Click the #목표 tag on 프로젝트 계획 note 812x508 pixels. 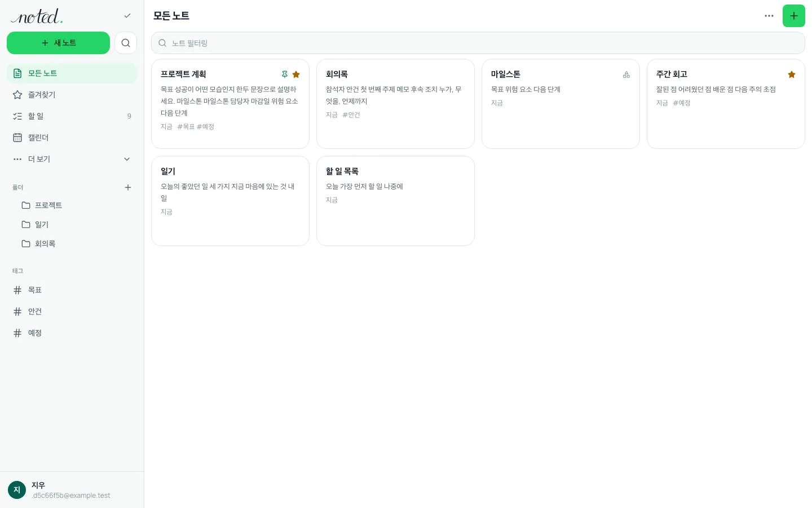(186, 126)
